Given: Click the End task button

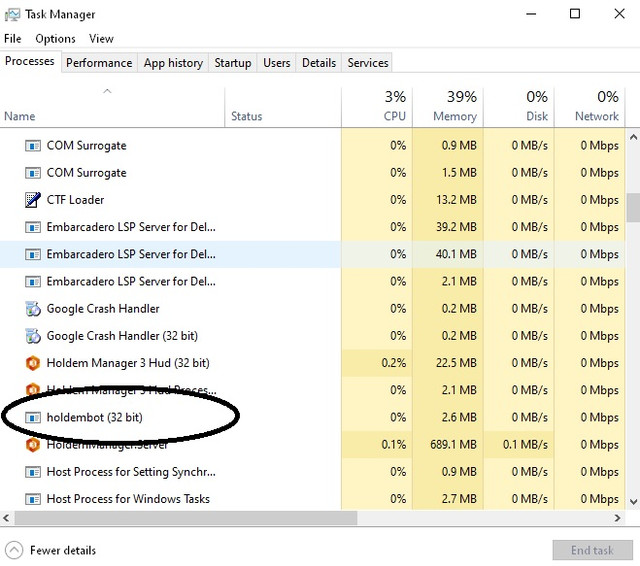Looking at the screenshot, I should (x=592, y=550).
